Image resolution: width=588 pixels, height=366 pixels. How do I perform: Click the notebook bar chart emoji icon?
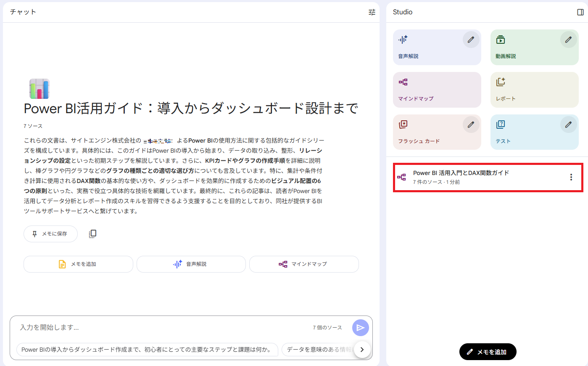(40, 89)
